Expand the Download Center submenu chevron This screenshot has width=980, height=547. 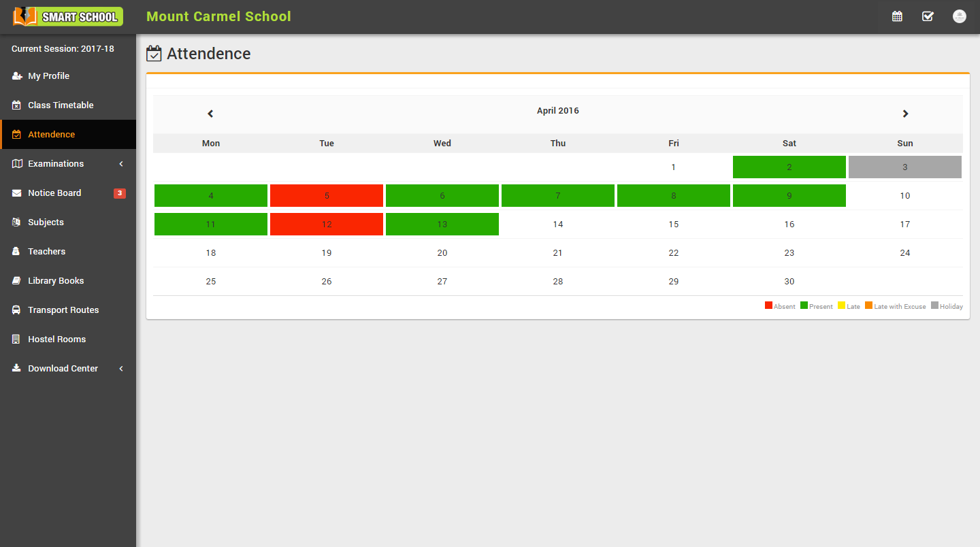(x=121, y=369)
